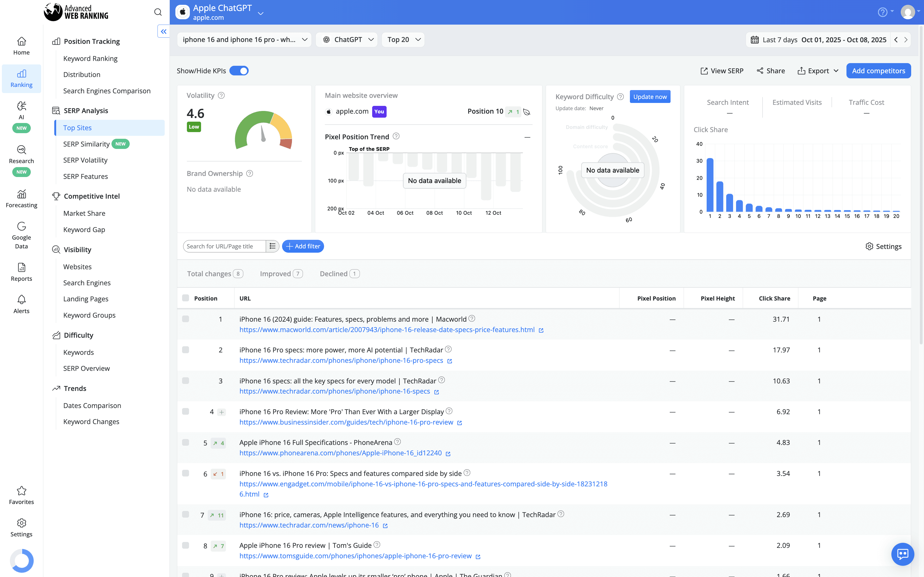This screenshot has width=924, height=577.
Task: Open the keyword selector dropdown
Action: 244,40
